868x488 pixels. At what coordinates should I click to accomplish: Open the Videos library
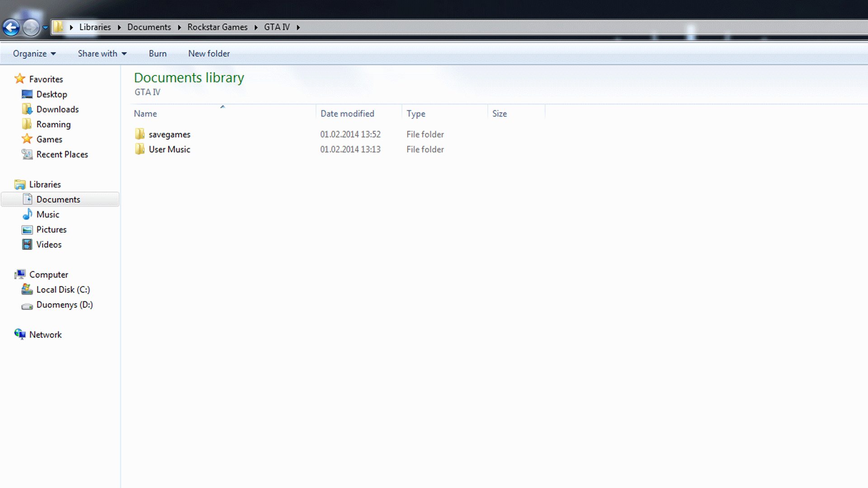pyautogui.click(x=49, y=244)
